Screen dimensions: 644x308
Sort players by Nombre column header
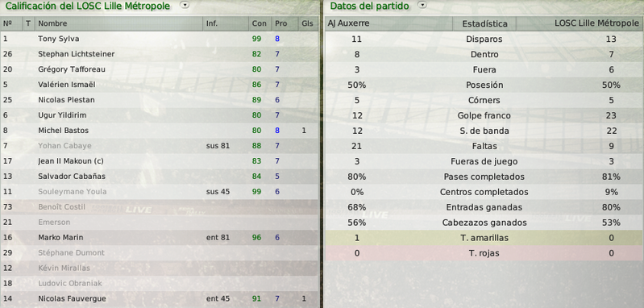(118, 23)
